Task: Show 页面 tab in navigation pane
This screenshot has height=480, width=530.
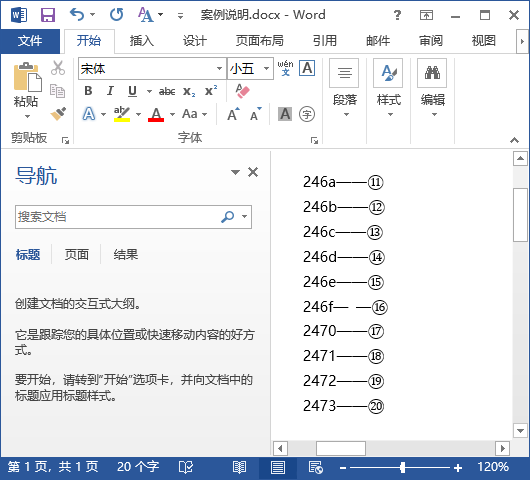Action: 77,255
